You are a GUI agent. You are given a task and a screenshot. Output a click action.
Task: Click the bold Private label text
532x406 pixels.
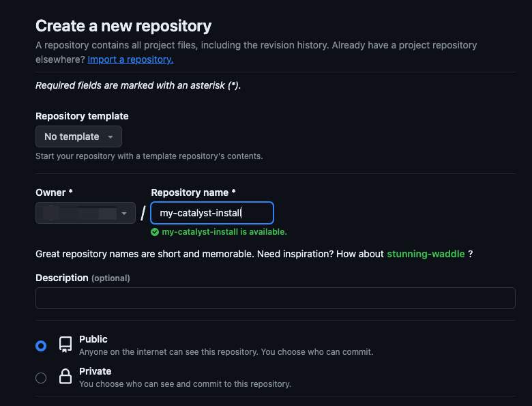coord(95,371)
